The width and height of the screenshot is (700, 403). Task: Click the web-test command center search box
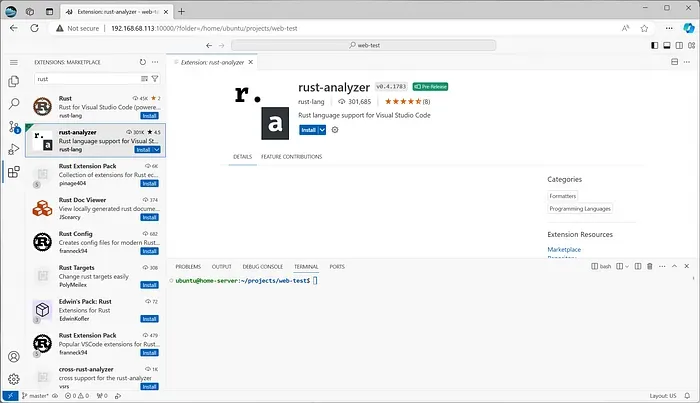(x=363, y=46)
